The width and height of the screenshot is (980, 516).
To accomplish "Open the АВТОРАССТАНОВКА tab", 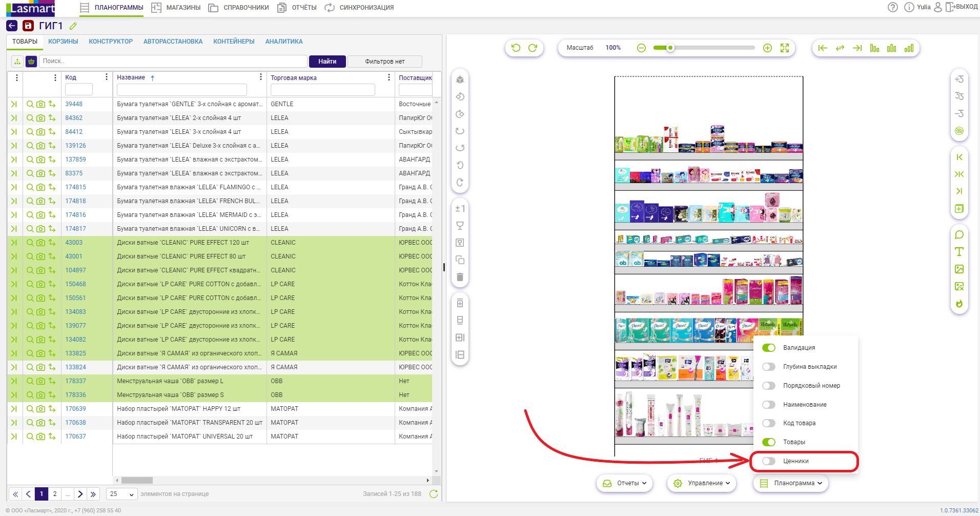I will pyautogui.click(x=173, y=42).
